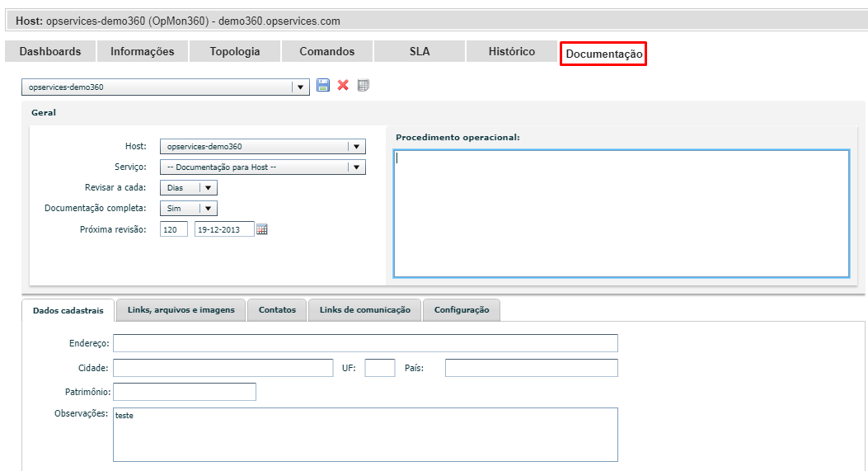Click the Procedimento operacional text area

621,213
